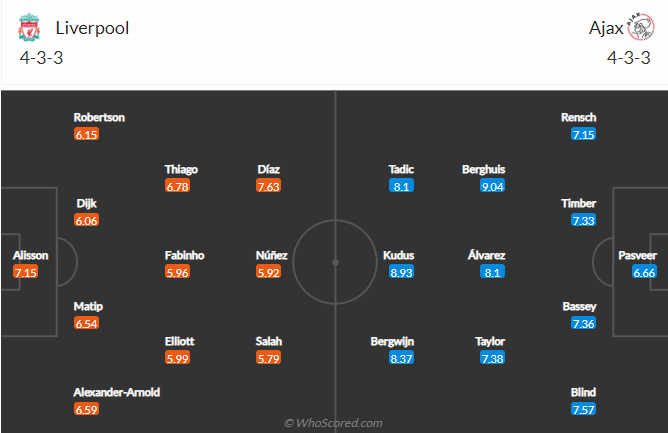Image resolution: width=668 pixels, height=433 pixels.
Task: Click Tadic's 8.1 rating badge
Action: coord(403,186)
